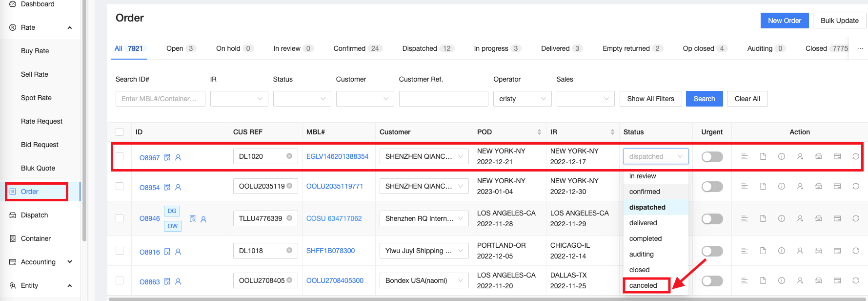Clear the DL1018 customer reference field
Image resolution: width=868 pixels, height=301 pixels.
tap(289, 251)
